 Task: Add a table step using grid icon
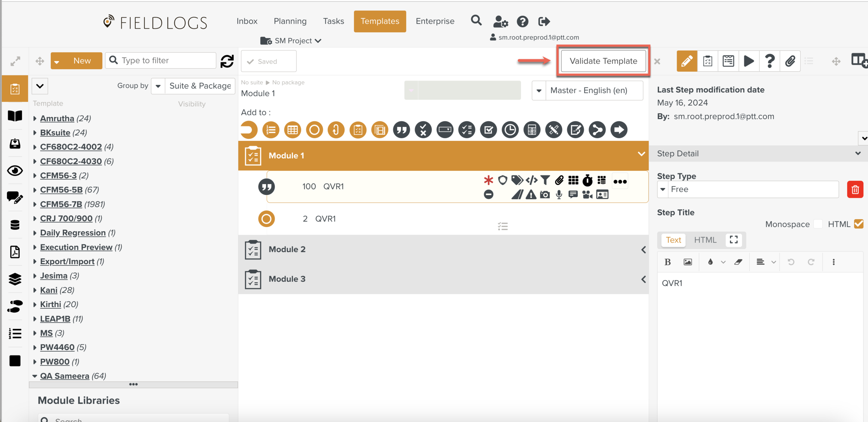click(x=292, y=130)
